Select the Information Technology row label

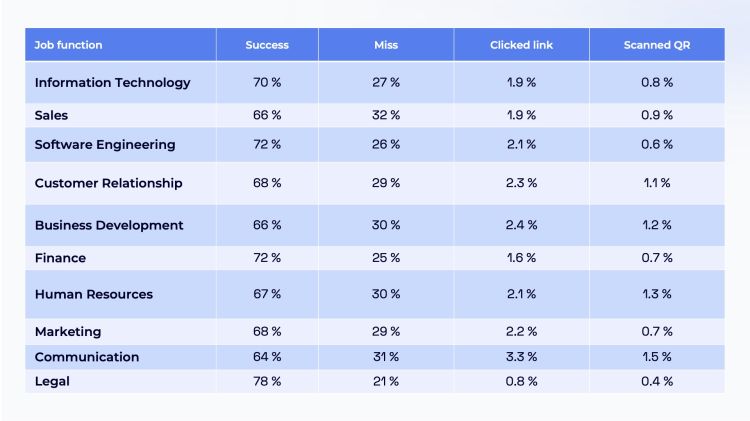coord(112,82)
